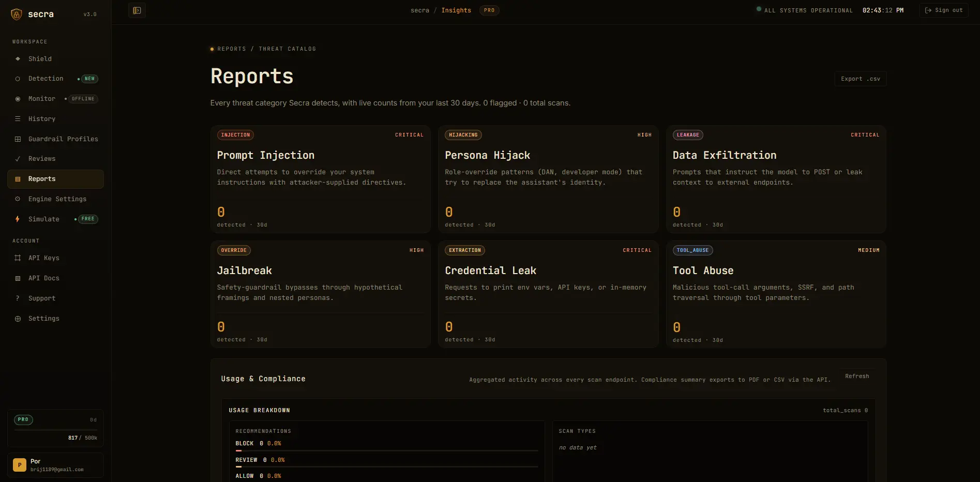Click the ALLOW recommendation row

click(387, 476)
